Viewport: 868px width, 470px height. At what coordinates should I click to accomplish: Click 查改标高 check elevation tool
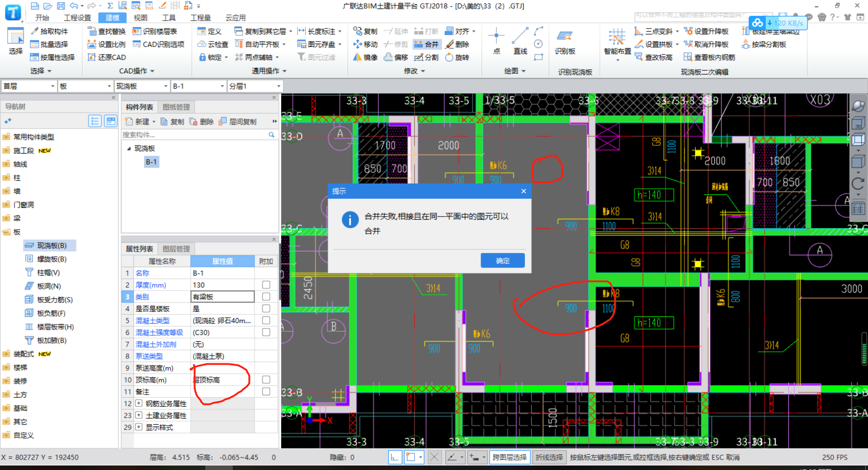point(654,57)
